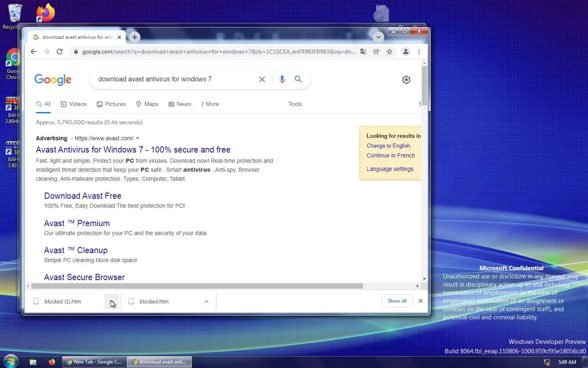Switch to News results
The image size is (588, 368).
(180, 104)
